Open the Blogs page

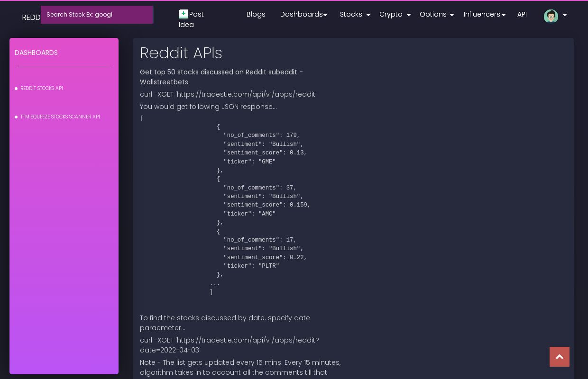tap(256, 14)
